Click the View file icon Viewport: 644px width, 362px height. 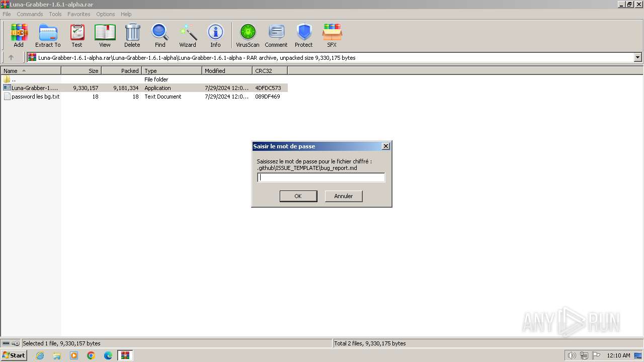pyautogui.click(x=105, y=35)
